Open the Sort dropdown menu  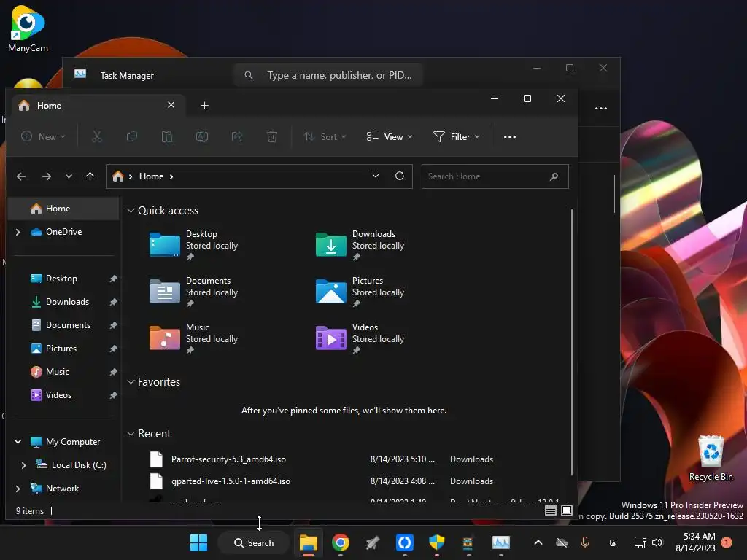click(325, 136)
